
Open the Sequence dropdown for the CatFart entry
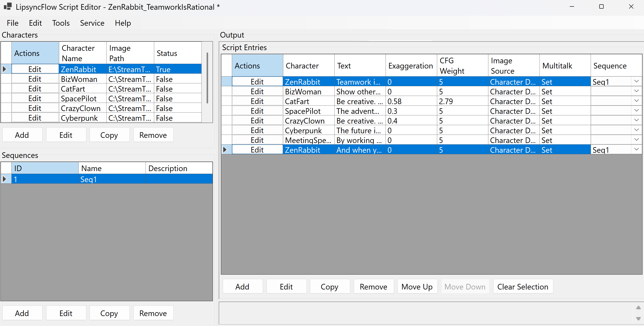point(636,101)
